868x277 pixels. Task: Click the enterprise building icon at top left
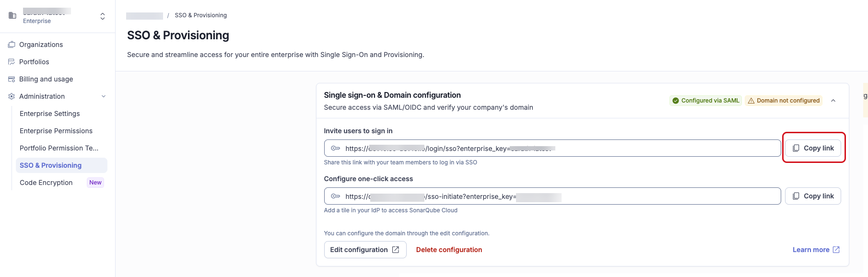point(12,16)
